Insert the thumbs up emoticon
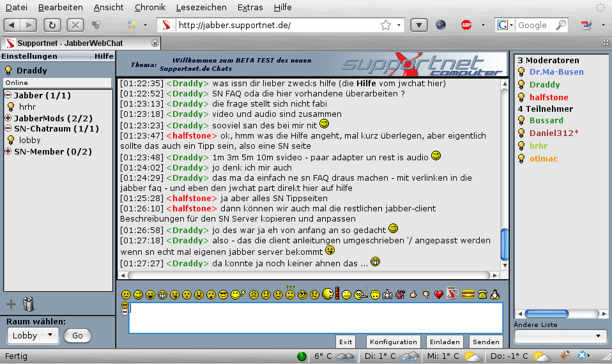 tap(413, 294)
